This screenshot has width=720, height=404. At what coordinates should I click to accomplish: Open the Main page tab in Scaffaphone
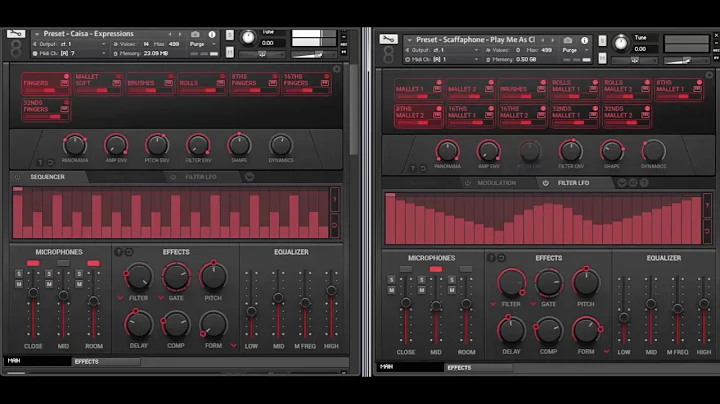[x=410, y=367]
